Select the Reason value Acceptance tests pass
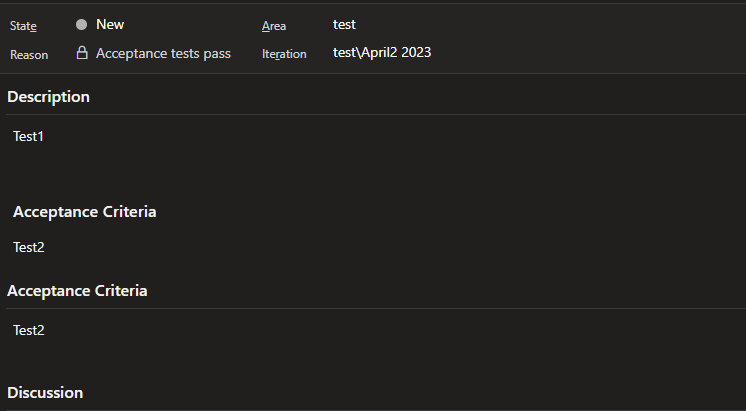Viewport: 746px width, 411px height. pyautogui.click(x=163, y=53)
